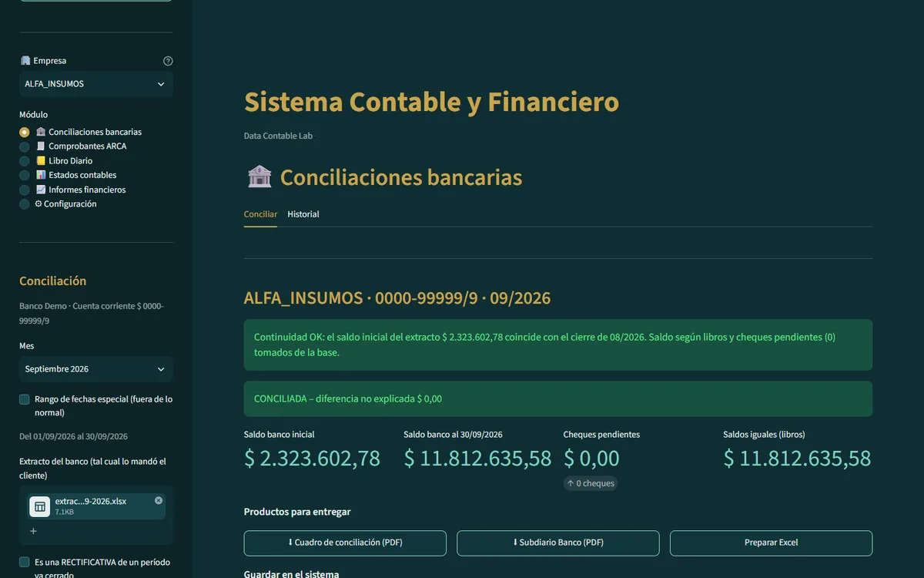Click the CONCILIADA status message

click(x=558, y=398)
